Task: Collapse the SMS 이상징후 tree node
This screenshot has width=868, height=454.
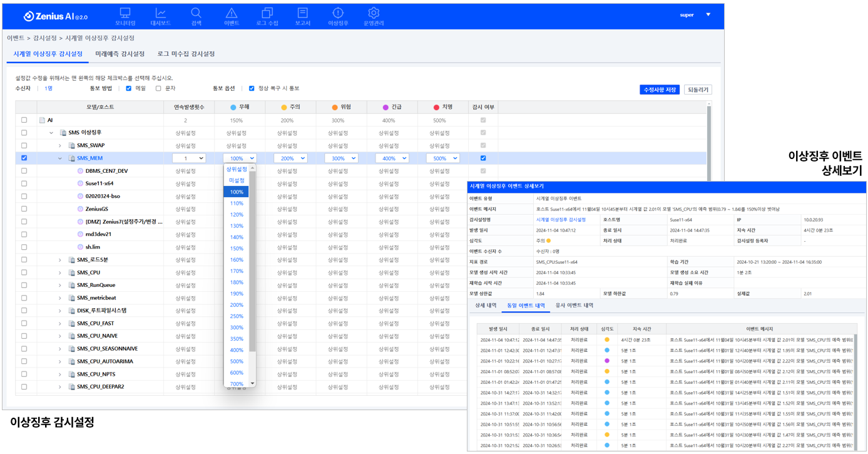Action: (x=51, y=133)
